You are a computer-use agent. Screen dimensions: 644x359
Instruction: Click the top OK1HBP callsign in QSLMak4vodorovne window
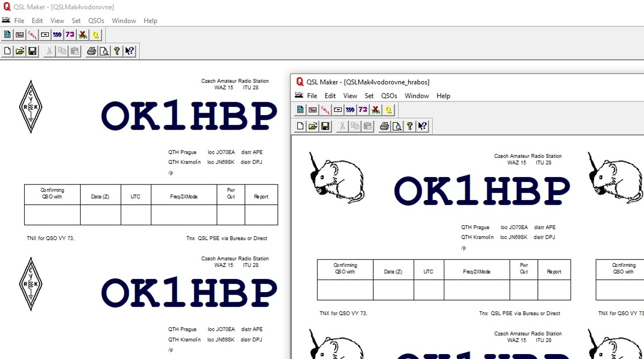189,116
